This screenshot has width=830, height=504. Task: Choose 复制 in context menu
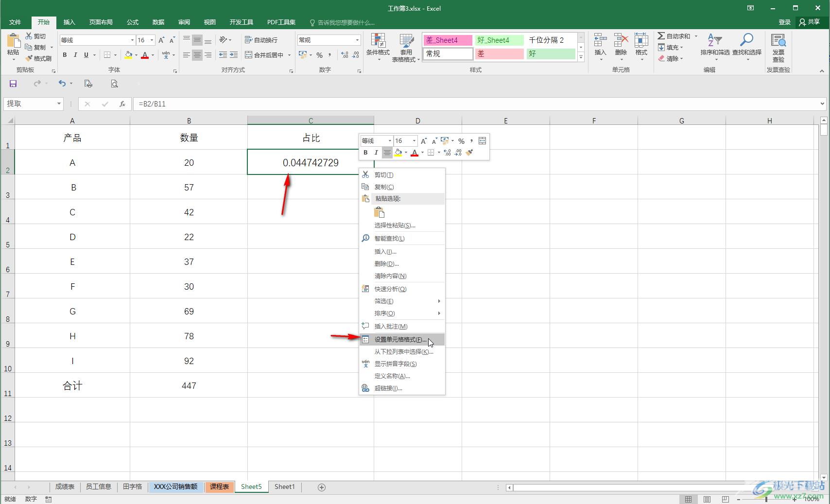tap(402, 187)
